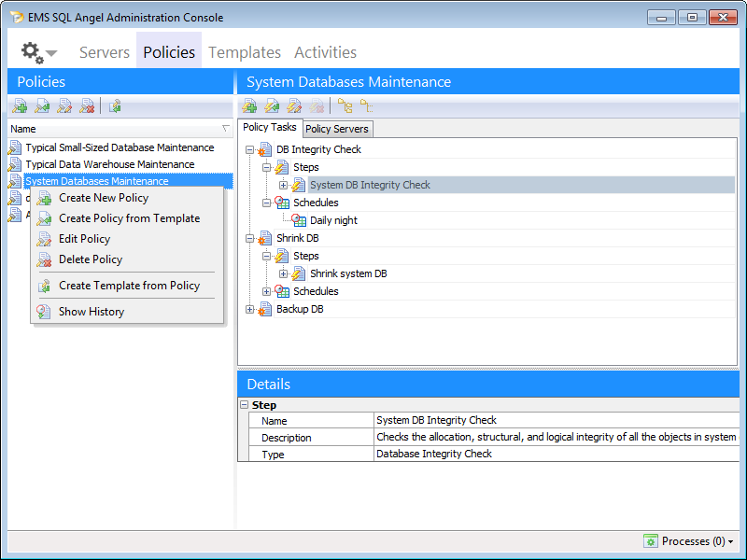Switch to the Policies tab

(x=169, y=52)
